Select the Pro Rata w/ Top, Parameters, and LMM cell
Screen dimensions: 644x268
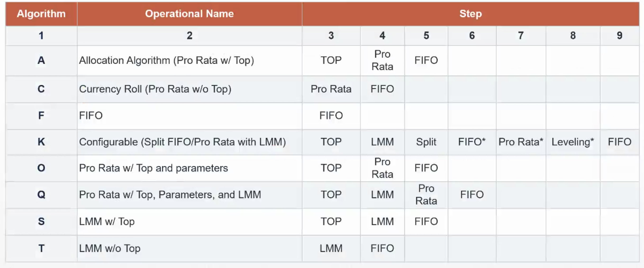click(170, 195)
